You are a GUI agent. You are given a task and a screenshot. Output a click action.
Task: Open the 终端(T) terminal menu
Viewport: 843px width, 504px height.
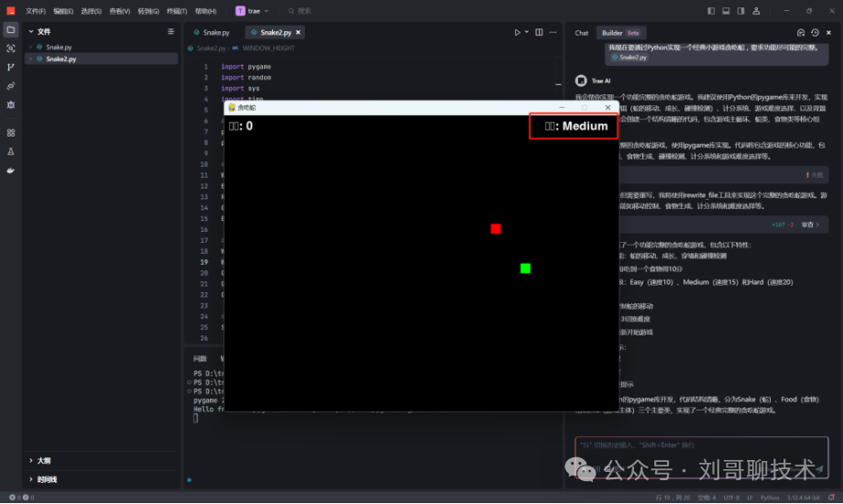tap(175, 11)
